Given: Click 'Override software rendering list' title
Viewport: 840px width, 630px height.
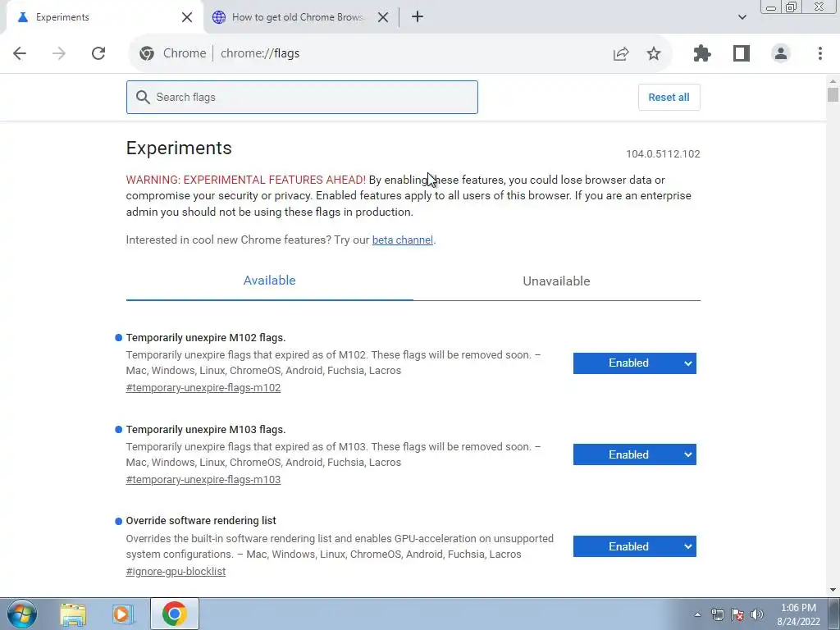Looking at the screenshot, I should [201, 521].
